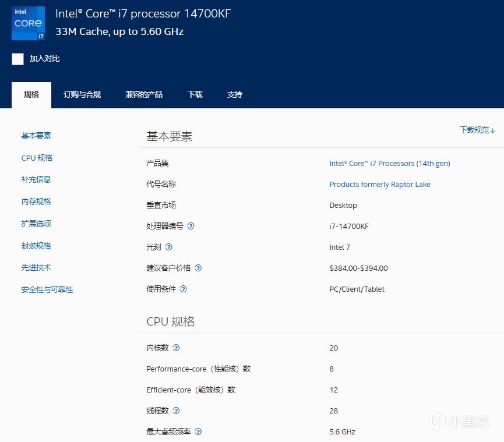Show help for 处理器编号
Viewport: 504px width, 442px height.
click(x=191, y=226)
